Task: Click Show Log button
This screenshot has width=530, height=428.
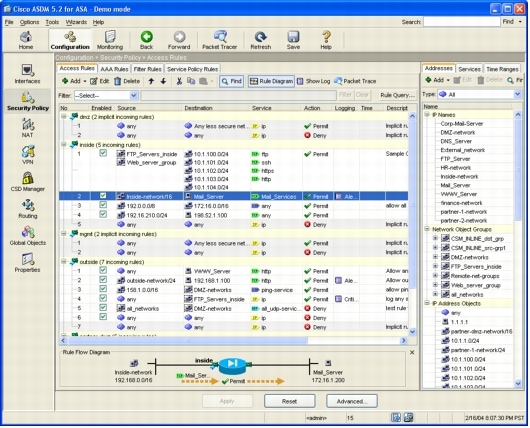Action: coord(313,81)
